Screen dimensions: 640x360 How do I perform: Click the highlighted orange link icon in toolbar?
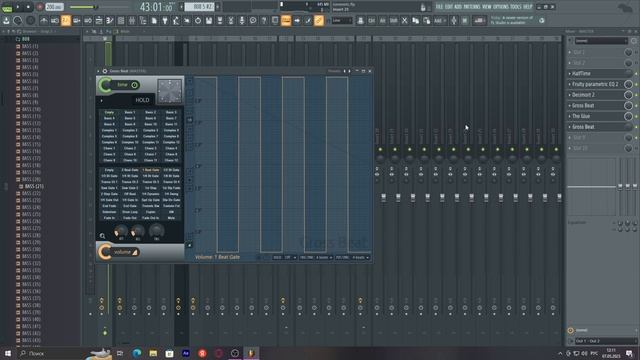pos(319,20)
